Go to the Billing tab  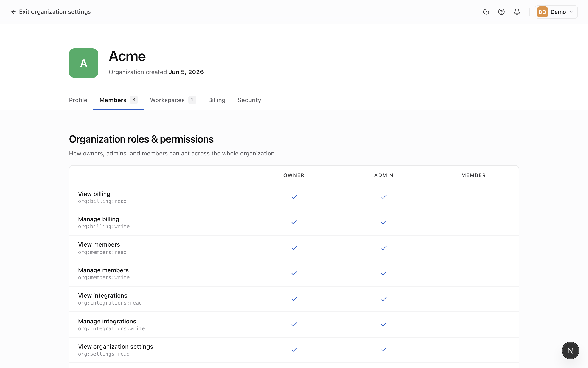point(217,100)
